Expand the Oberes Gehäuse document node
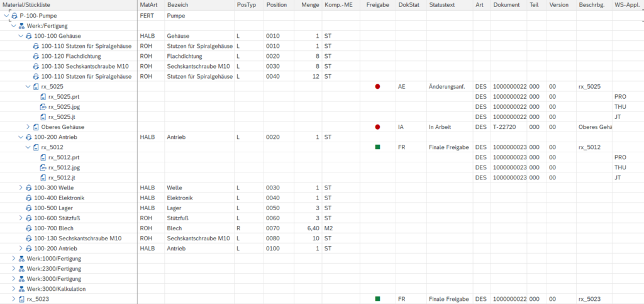 [x=28, y=127]
